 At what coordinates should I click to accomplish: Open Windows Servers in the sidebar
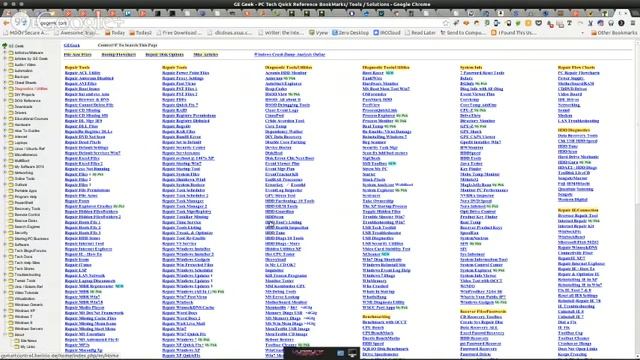29,329
